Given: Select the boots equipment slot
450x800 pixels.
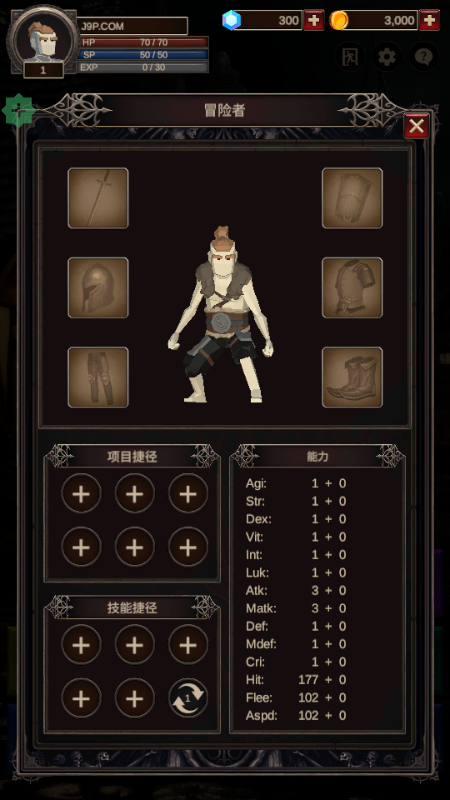Looking at the screenshot, I should pyautogui.click(x=352, y=378).
